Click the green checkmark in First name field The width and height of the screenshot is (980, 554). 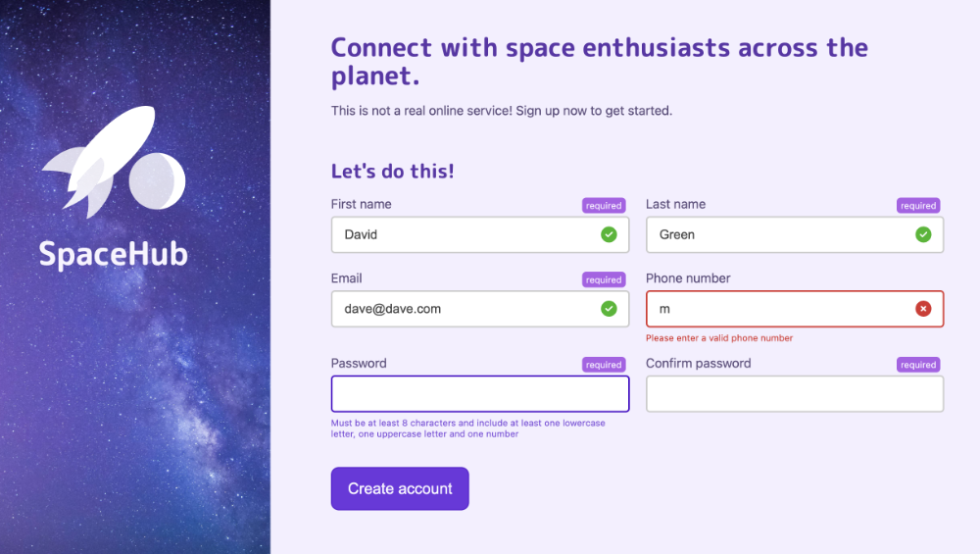click(609, 234)
